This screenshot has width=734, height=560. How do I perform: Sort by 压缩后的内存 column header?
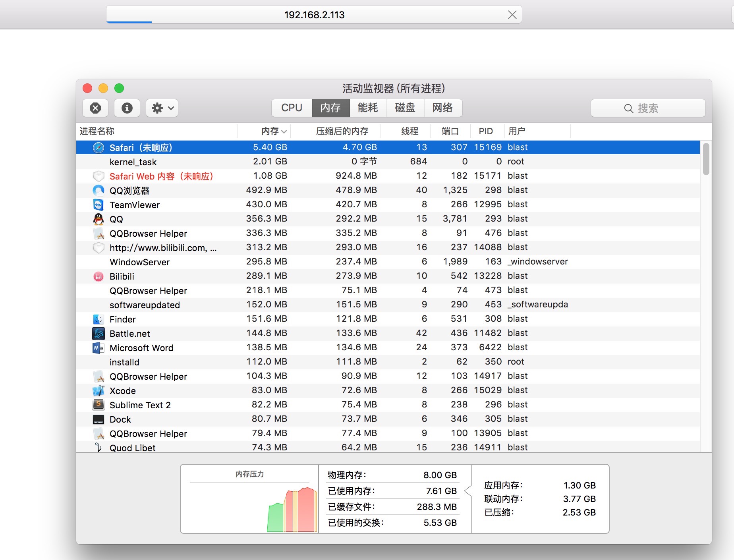(335, 131)
